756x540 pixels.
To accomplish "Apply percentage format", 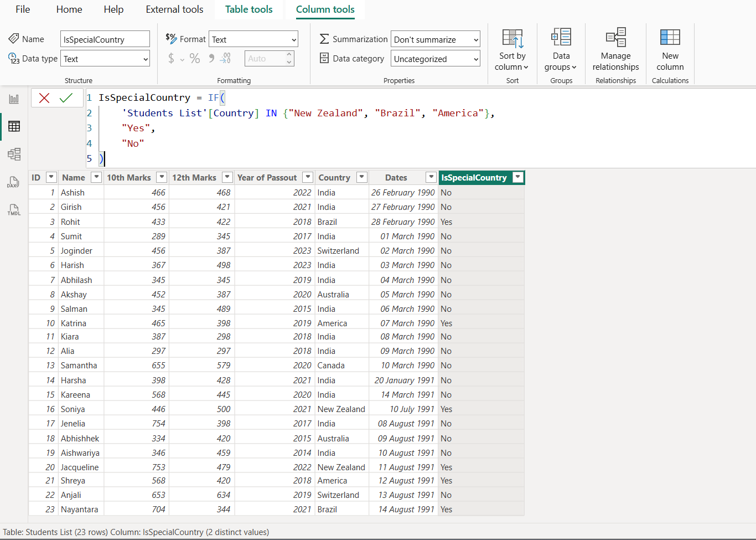I will pos(195,59).
